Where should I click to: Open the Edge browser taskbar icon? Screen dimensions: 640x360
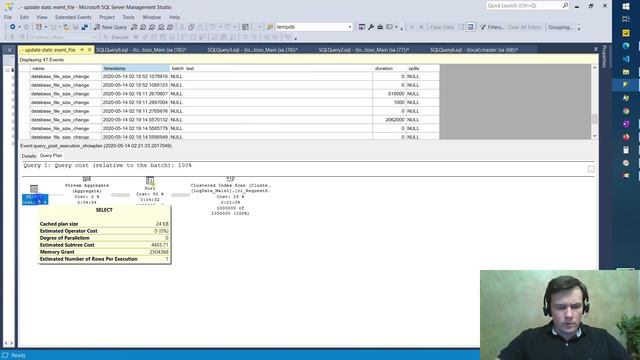click(x=626, y=46)
